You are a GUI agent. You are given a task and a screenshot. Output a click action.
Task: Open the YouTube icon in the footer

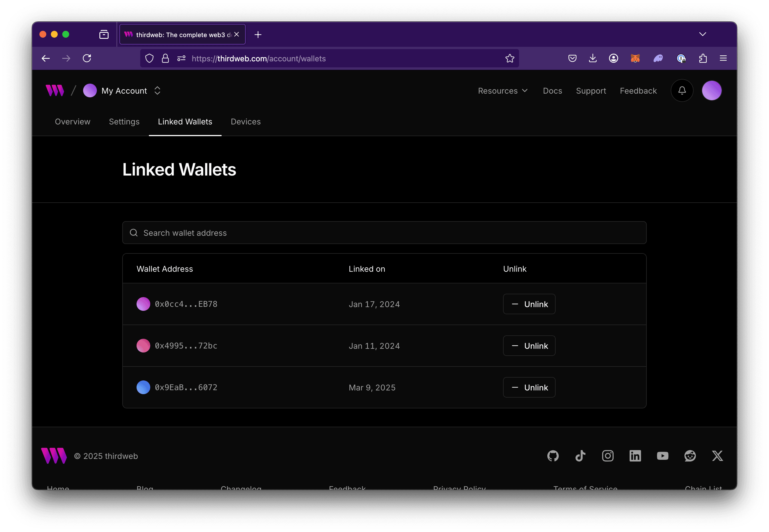coord(663,456)
